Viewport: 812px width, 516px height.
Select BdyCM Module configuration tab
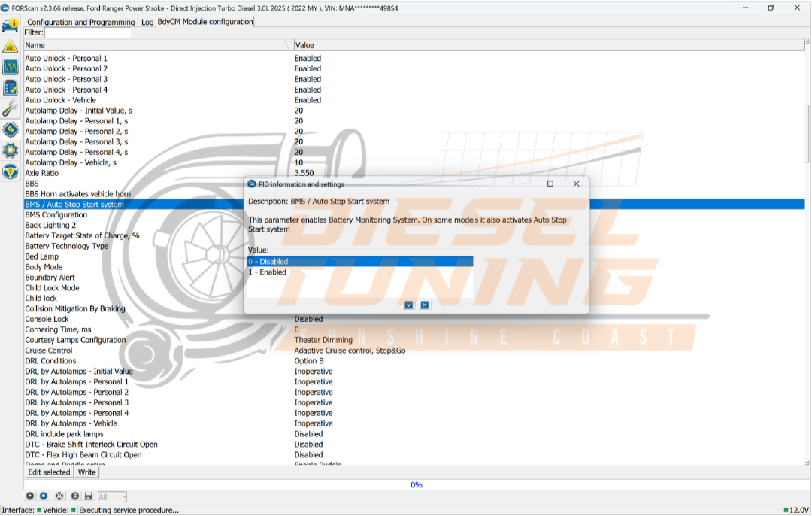tap(205, 21)
